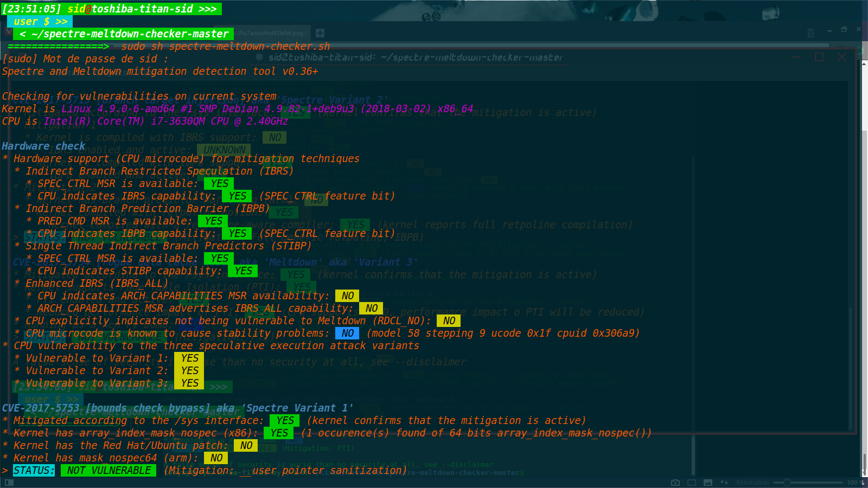The image size is (868, 488).
Task: Click the window tiling icon in status bar
Action: pyautogui.click(x=692, y=483)
